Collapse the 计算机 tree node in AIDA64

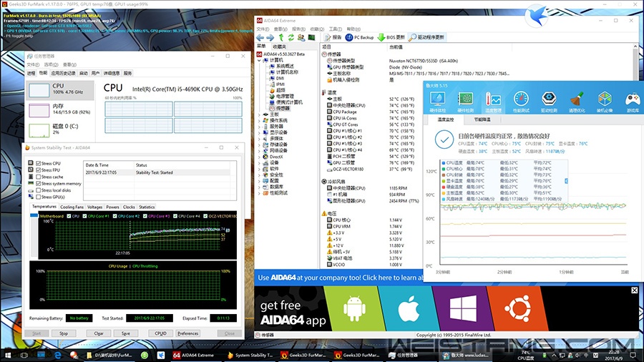259,60
